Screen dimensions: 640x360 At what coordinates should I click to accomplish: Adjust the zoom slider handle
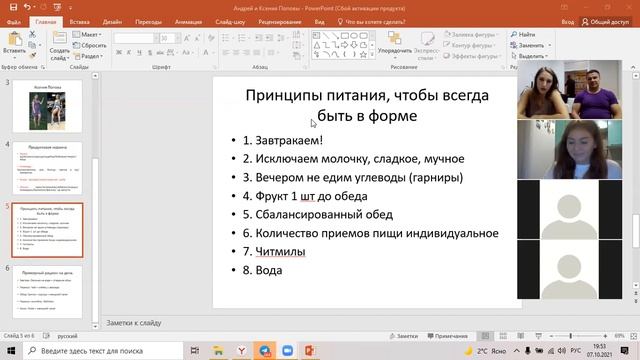pos(571,336)
